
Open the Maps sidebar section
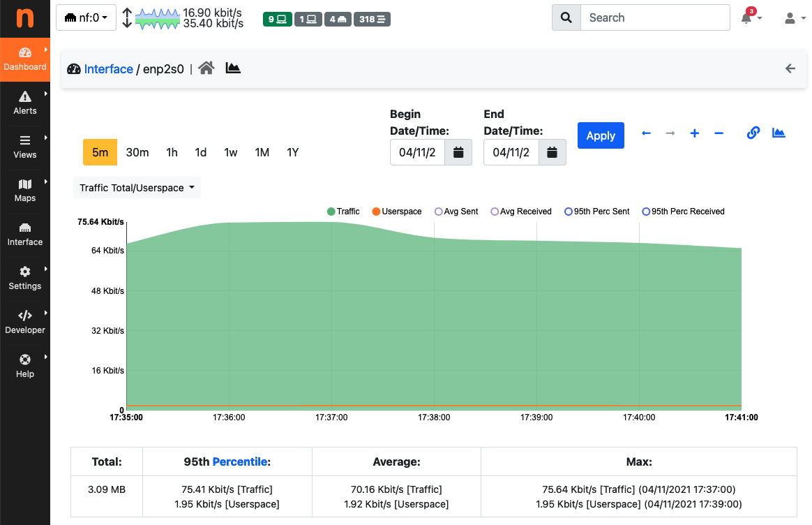coord(25,191)
